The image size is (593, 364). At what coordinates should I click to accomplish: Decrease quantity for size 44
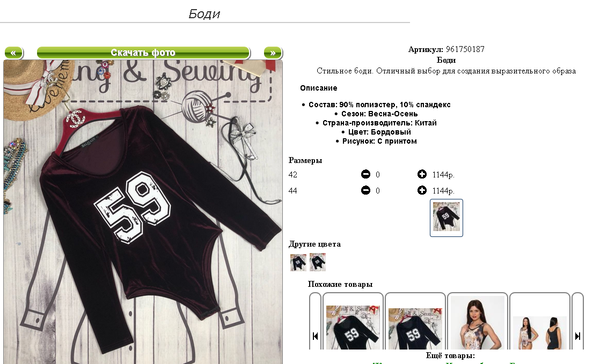point(365,190)
